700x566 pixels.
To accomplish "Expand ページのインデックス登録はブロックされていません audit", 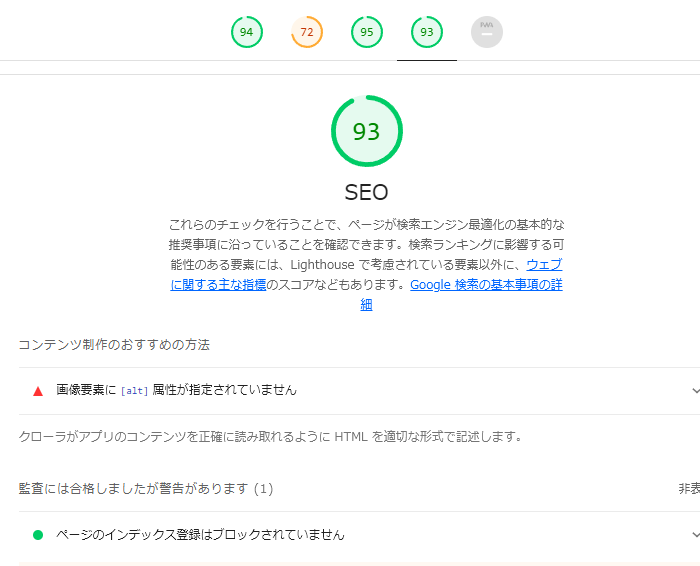I will [x=359, y=535].
